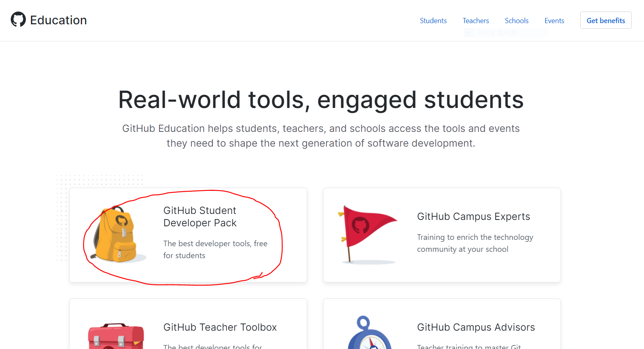Open the Teachers nav menu
The width and height of the screenshot is (644, 349).
[x=476, y=21]
